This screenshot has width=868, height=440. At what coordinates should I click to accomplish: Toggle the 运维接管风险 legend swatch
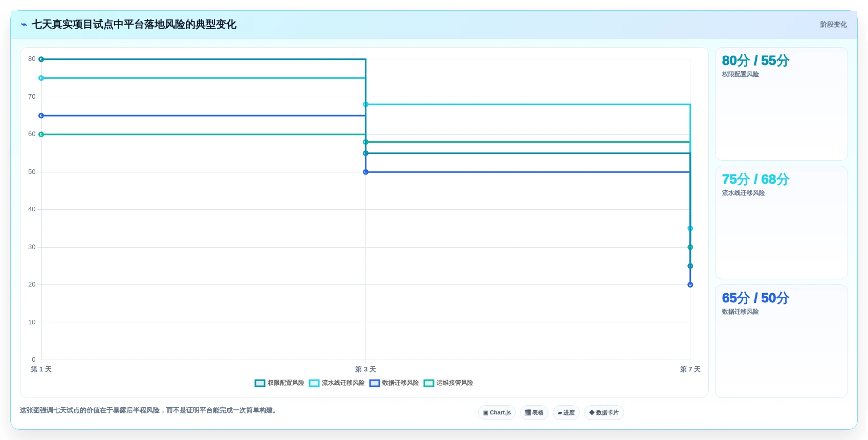(429, 383)
